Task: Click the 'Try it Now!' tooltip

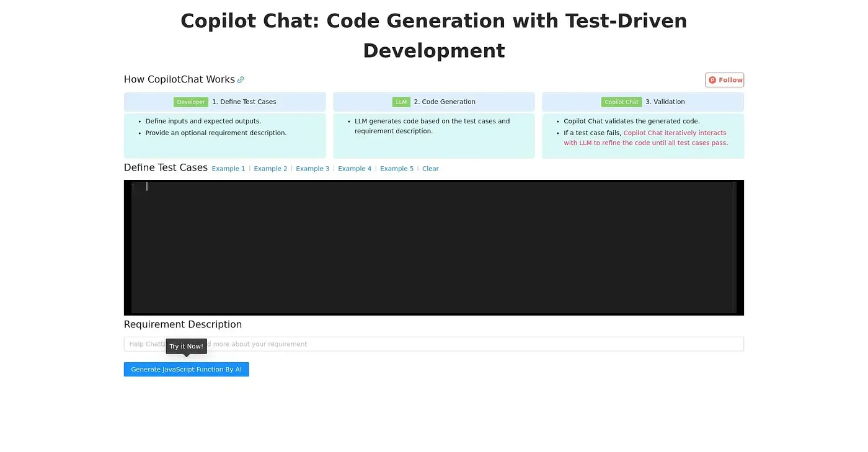Action: tap(186, 346)
